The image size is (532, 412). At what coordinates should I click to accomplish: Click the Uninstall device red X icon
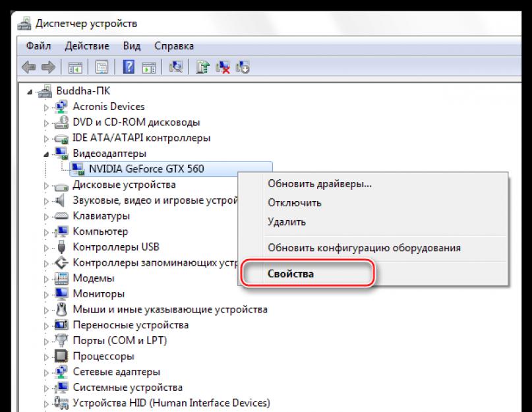(223, 67)
